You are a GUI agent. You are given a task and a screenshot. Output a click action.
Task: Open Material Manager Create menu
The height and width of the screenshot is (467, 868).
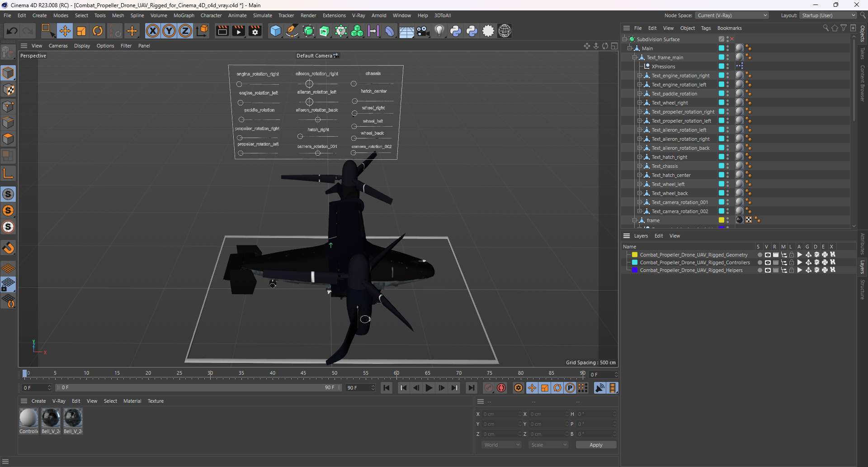pos(38,401)
